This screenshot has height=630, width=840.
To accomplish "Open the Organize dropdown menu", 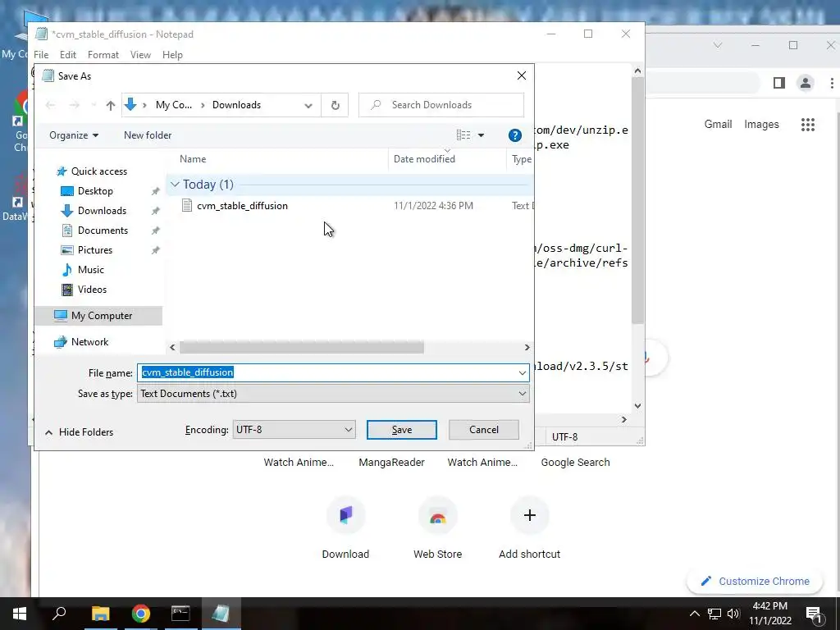I will click(74, 135).
